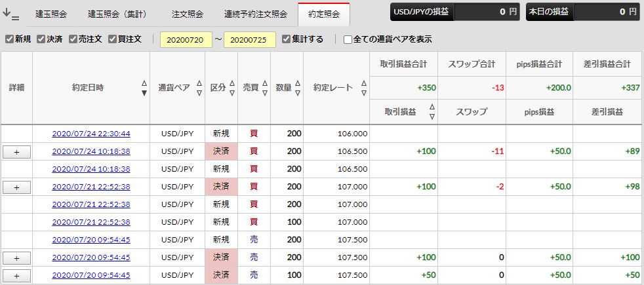Screen dimensions: 644x285
Task: Click the 差引損益合計 value +337
Action: coord(631,88)
